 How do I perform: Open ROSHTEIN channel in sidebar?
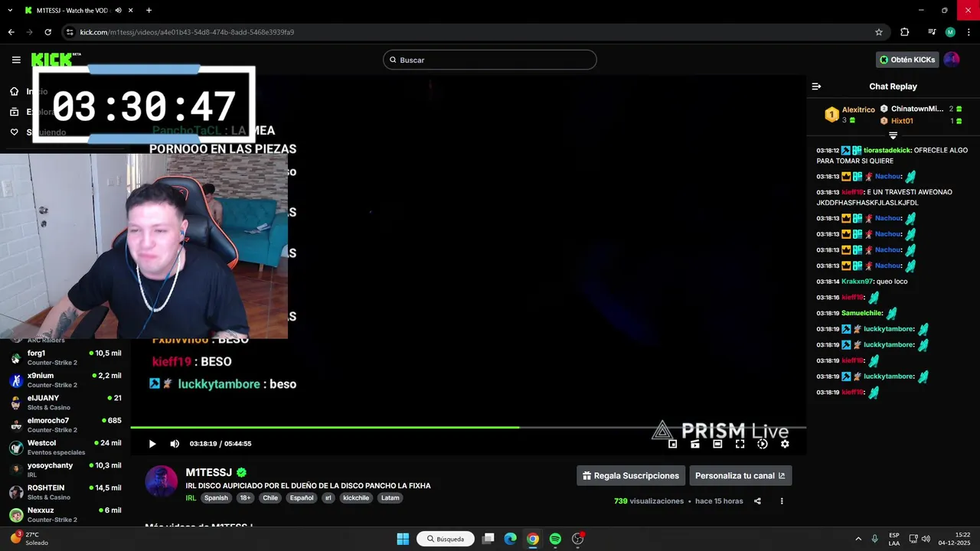[x=65, y=492]
